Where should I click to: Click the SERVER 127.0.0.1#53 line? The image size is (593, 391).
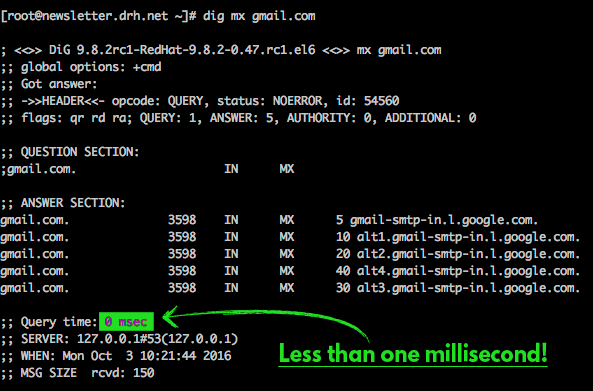click(120, 339)
